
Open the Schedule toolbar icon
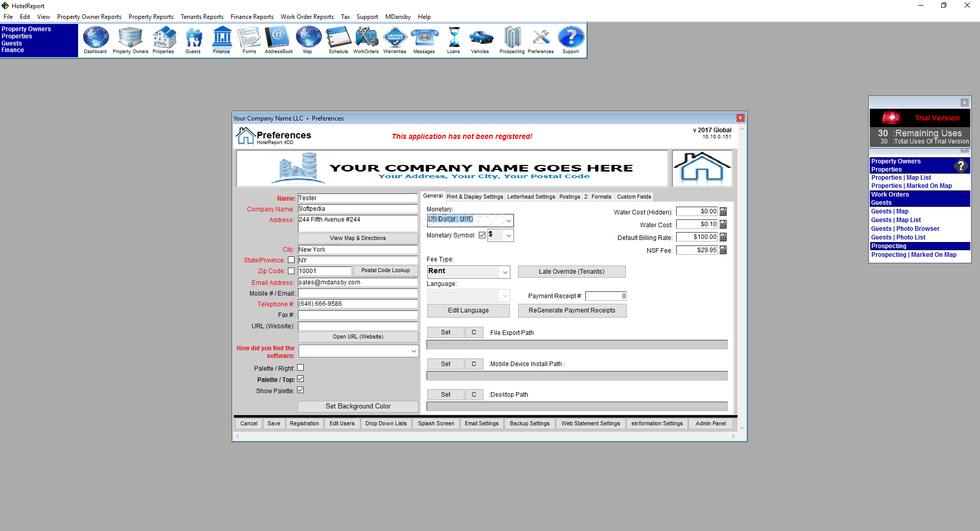338,40
